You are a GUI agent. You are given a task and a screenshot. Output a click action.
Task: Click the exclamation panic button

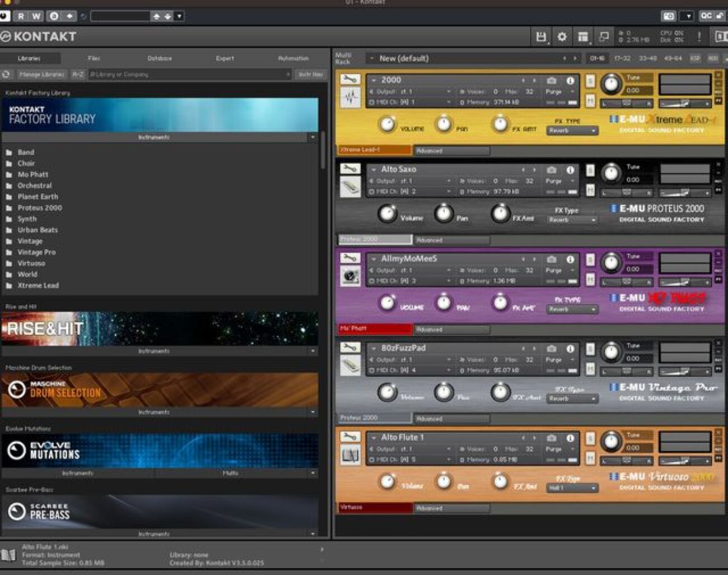point(699,37)
